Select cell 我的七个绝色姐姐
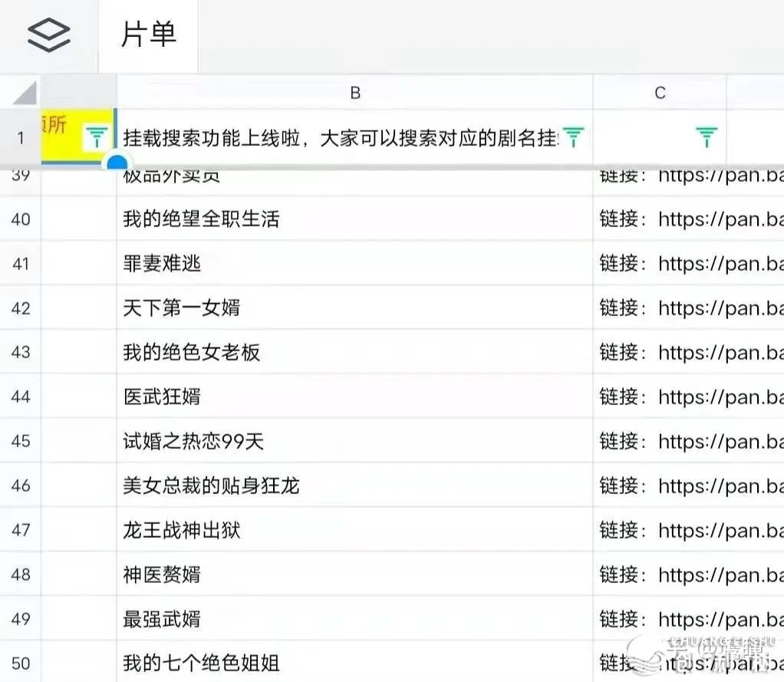This screenshot has width=784, height=682. point(201,663)
